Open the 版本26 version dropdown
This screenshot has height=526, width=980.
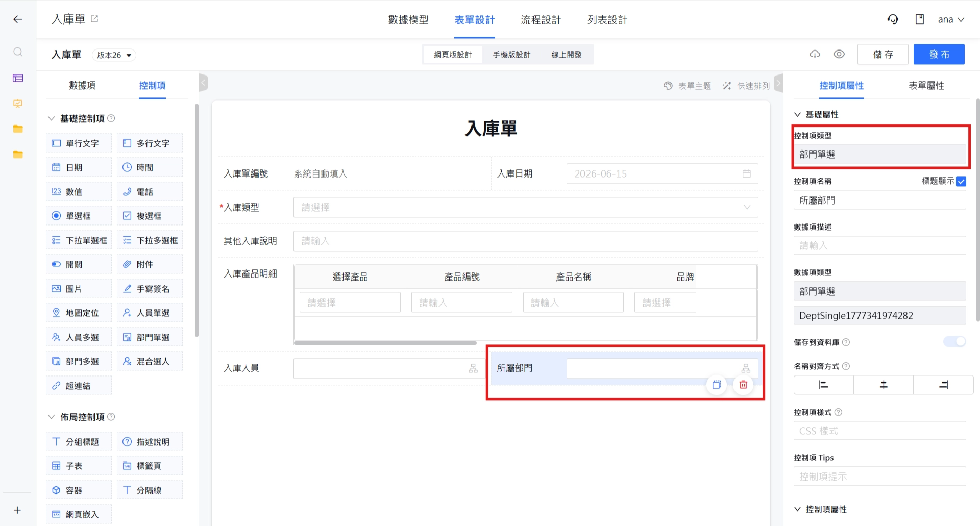pyautogui.click(x=114, y=55)
